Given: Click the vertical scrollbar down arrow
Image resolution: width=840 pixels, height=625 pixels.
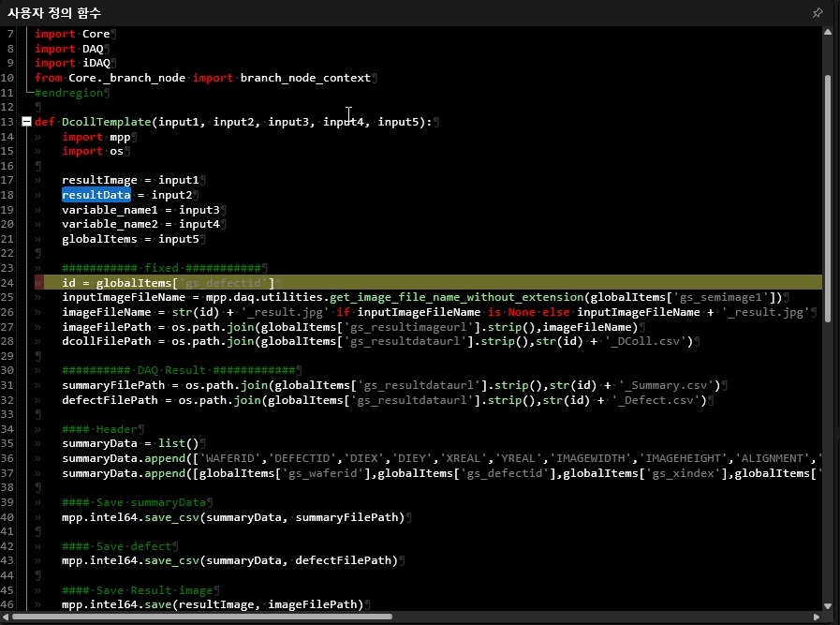Looking at the screenshot, I should tap(827, 605).
